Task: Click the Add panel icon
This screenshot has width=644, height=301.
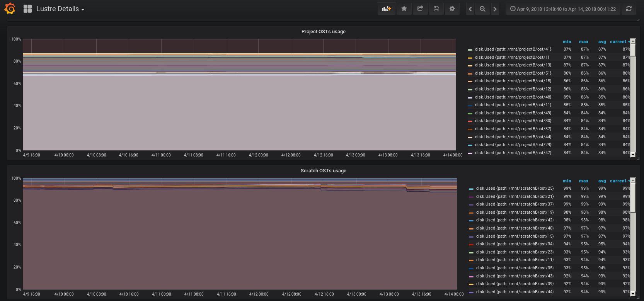Action: coord(386,9)
